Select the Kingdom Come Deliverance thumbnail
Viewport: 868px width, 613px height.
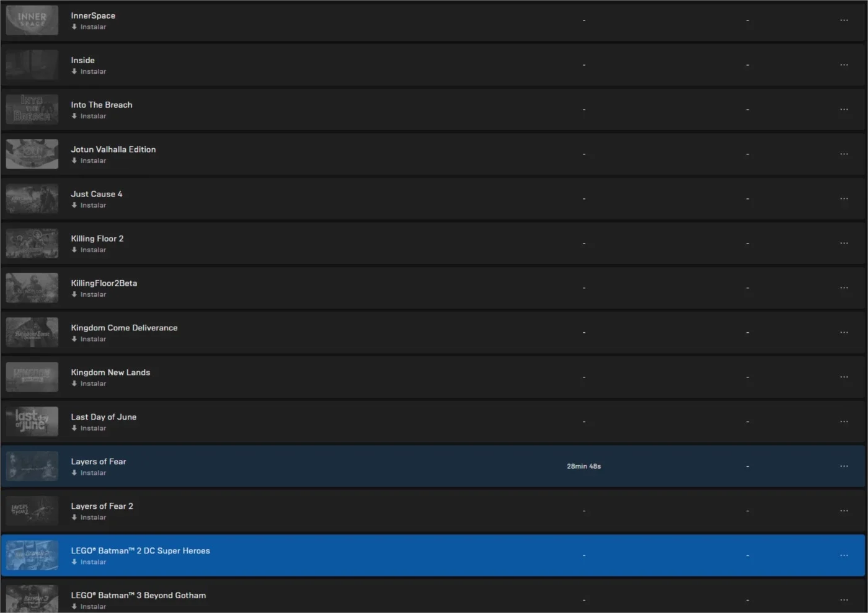pos(32,333)
